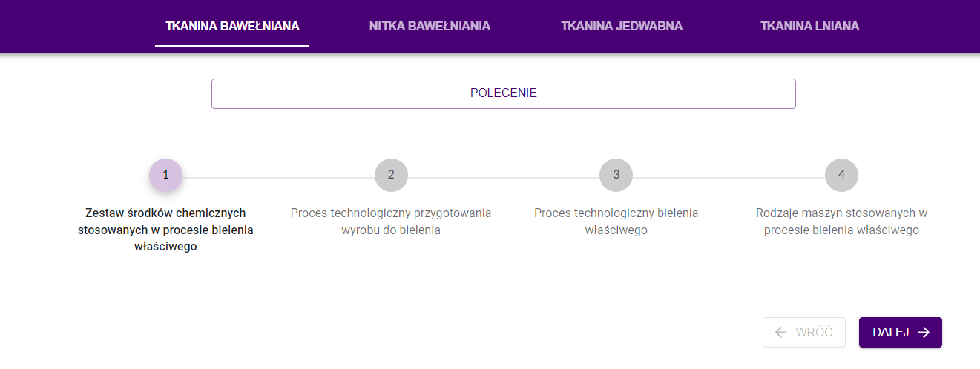Switch to the Tkanina Jedwabna tab
The height and width of the screenshot is (369, 980).
[622, 27]
